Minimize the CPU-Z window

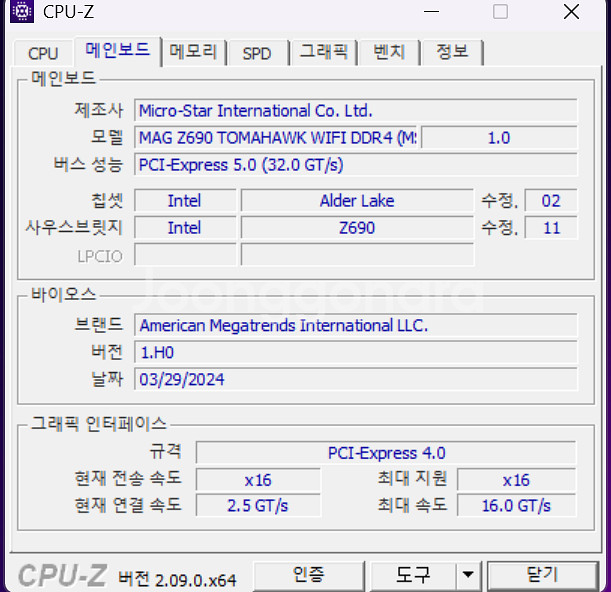pyautogui.click(x=431, y=13)
